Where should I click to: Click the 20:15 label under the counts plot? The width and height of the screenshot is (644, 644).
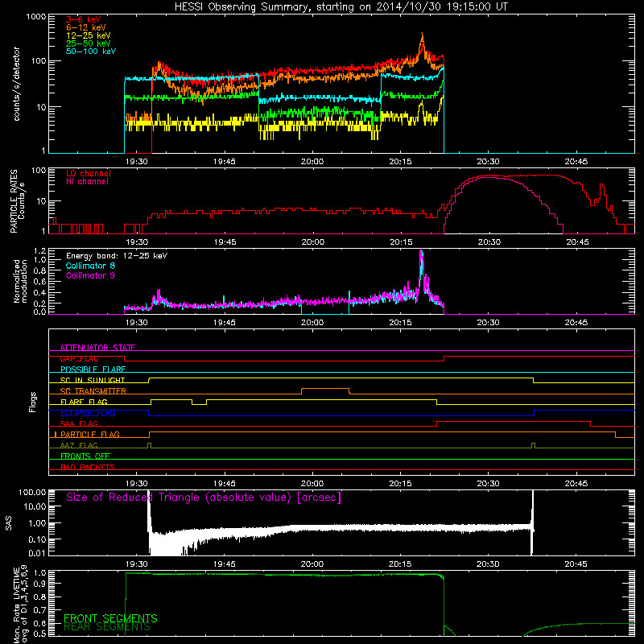[400, 162]
